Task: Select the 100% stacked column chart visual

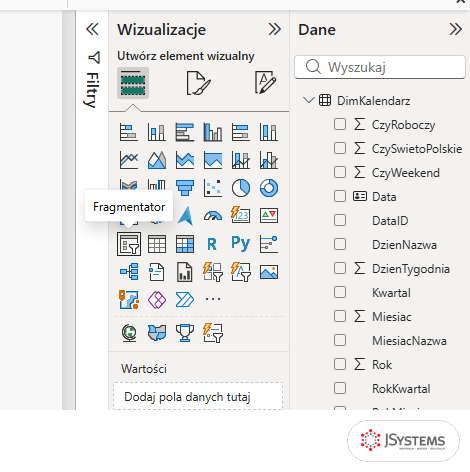Action: [x=269, y=132]
